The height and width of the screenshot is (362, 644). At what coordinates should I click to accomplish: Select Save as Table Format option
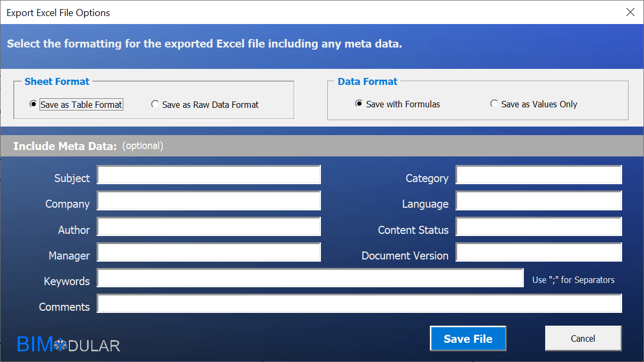(33, 105)
